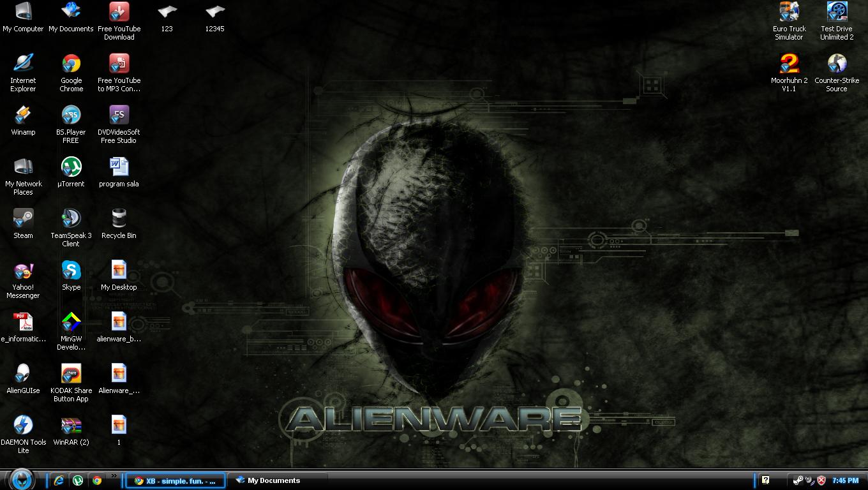
Task: Click the network connection tray icon
Action: 809,480
